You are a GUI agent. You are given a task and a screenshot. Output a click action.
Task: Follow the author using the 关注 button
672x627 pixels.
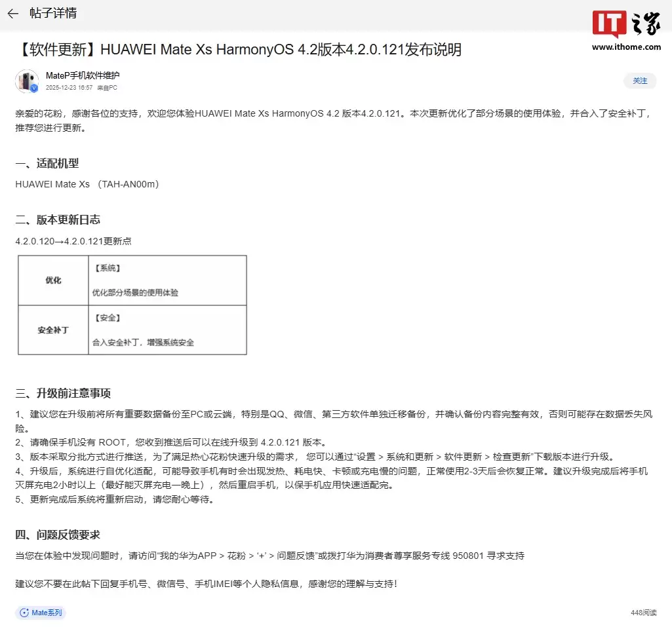coord(640,81)
